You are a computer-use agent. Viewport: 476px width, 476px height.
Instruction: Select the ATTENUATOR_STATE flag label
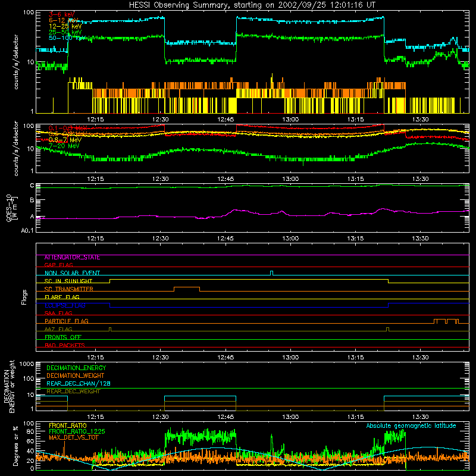[x=72, y=258]
